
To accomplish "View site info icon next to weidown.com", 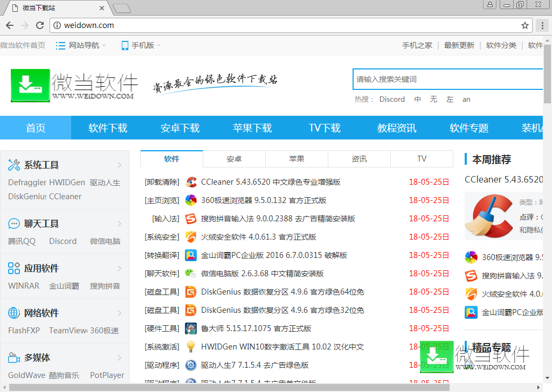I will pyautogui.click(x=57, y=25).
